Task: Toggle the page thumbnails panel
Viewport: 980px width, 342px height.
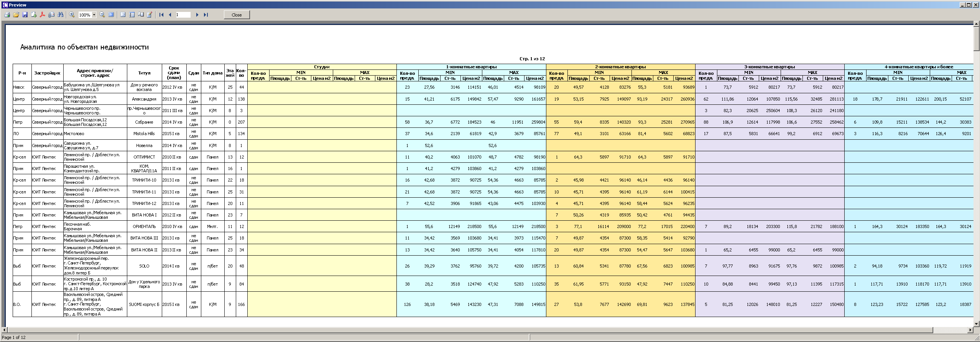Action: [x=132, y=15]
